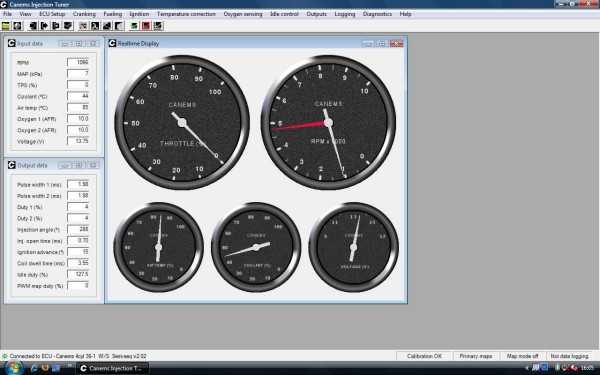Image resolution: width=600 pixels, height=375 pixels.
Task: Click the Primary maps status bar panel
Action: (476, 356)
